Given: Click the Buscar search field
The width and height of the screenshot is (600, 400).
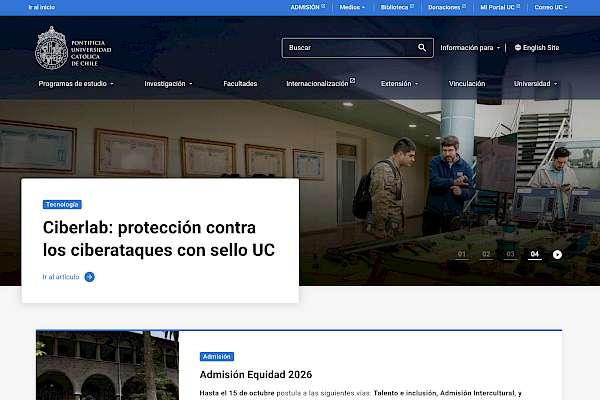Looking at the screenshot, I should coord(357,47).
